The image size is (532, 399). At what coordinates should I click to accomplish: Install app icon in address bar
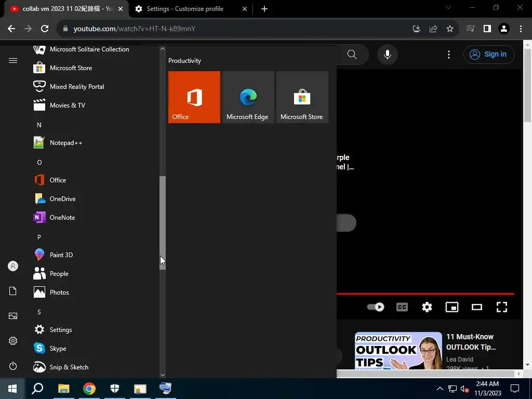tap(417, 29)
